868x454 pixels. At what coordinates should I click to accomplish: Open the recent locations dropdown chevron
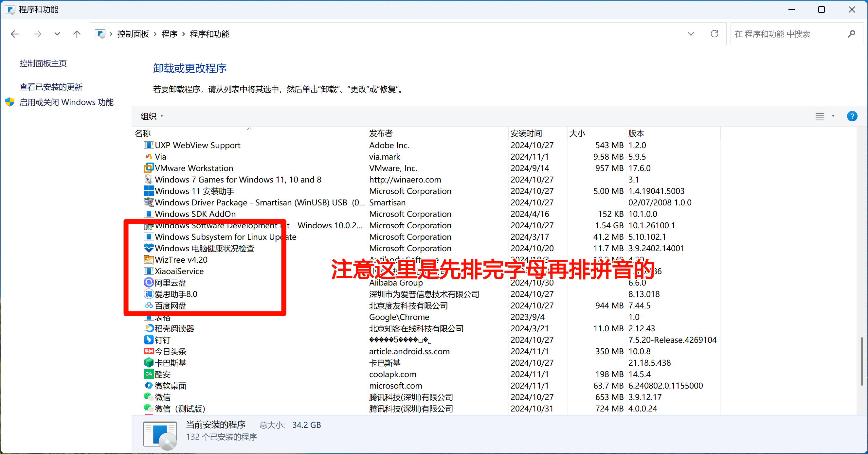(57, 34)
